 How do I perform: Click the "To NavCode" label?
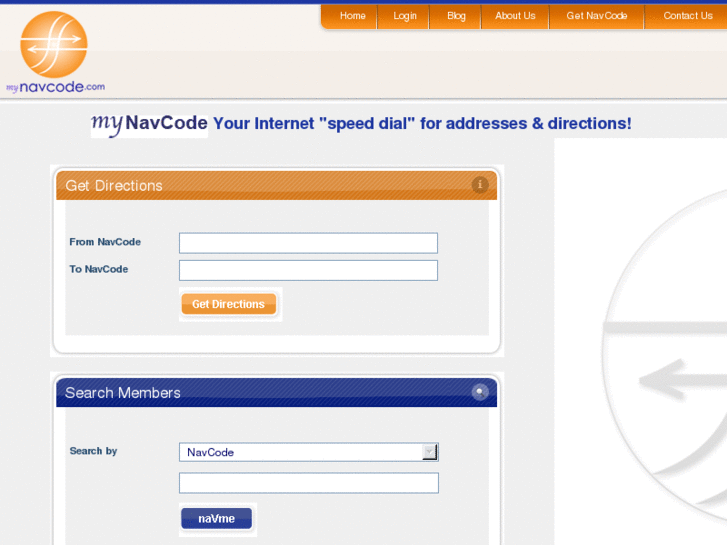98,269
